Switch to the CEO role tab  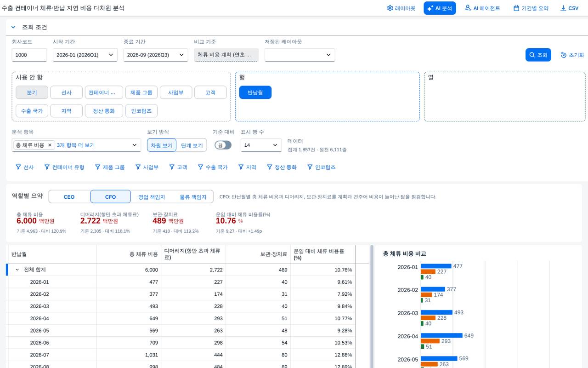[69, 197]
